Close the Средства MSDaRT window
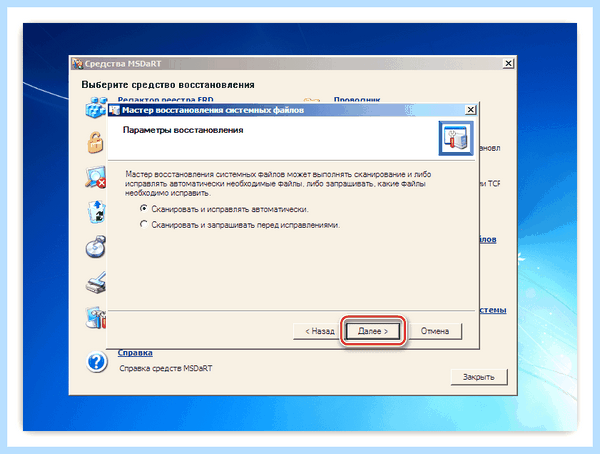The image size is (600, 454). [x=508, y=63]
